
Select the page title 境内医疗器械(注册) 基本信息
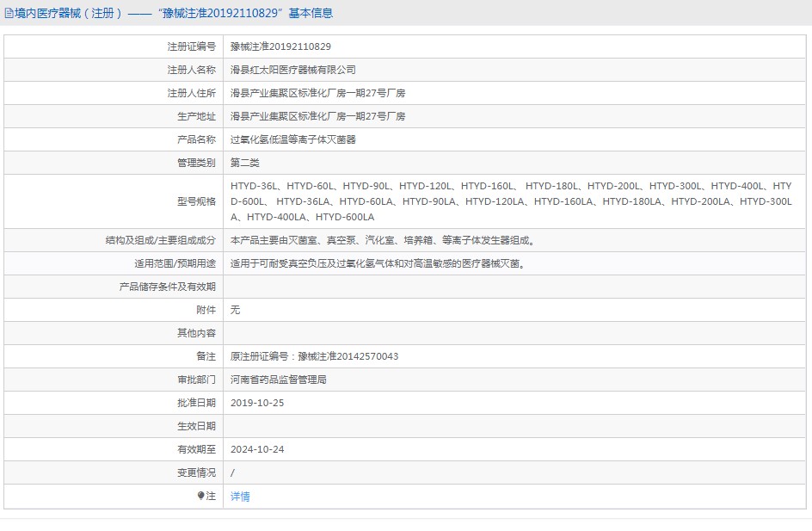click(174, 13)
